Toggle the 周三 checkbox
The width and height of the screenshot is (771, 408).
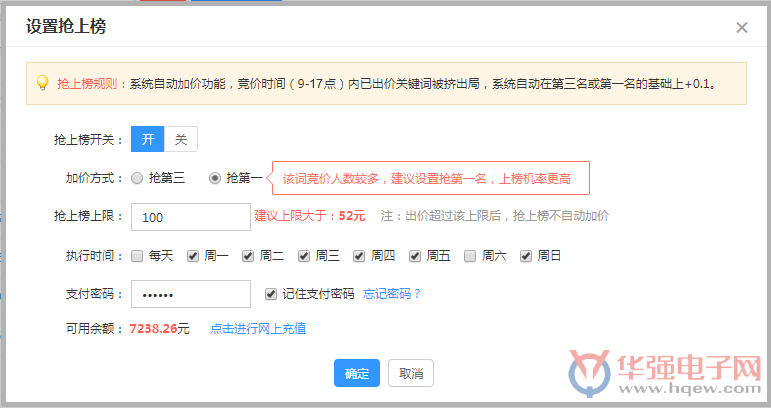[304, 256]
